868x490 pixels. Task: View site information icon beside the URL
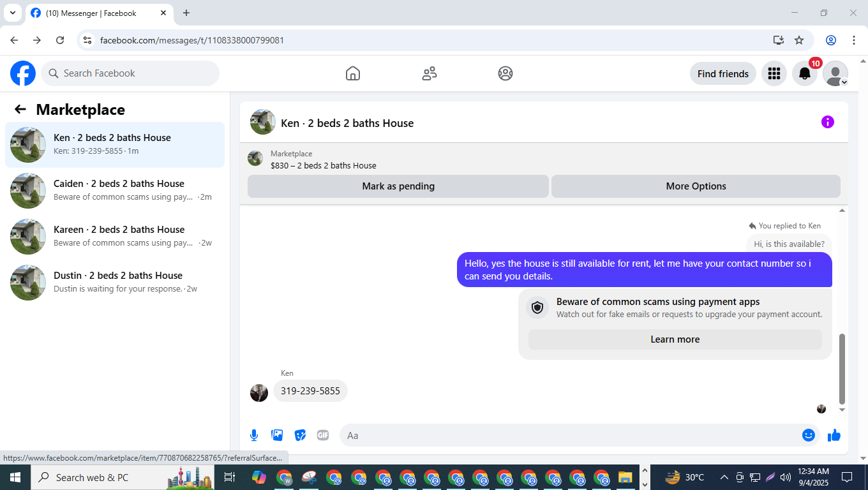pos(87,40)
